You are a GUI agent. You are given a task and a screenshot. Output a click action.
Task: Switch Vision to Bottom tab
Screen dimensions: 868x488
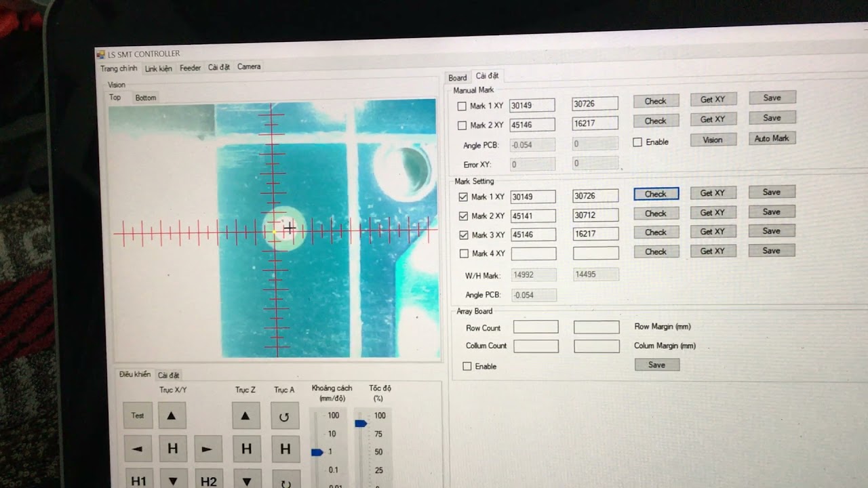click(x=145, y=98)
